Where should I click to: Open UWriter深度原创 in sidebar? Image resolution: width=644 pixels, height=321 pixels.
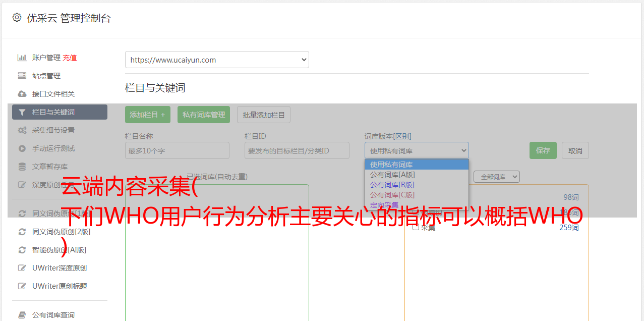[59, 268]
